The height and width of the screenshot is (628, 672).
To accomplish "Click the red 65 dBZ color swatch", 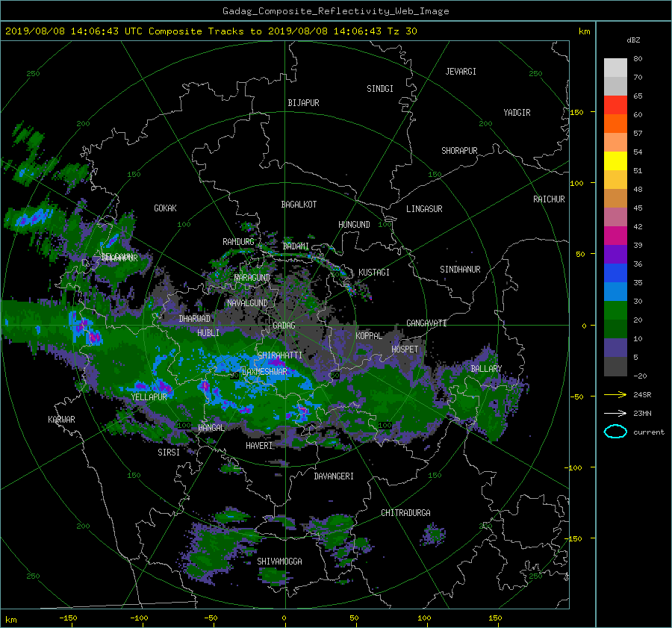I will (x=615, y=105).
